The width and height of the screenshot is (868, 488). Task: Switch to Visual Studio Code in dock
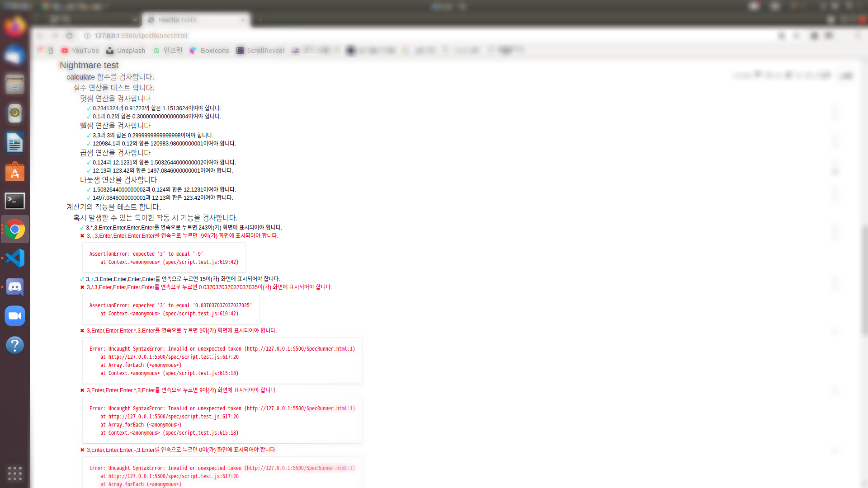(x=15, y=258)
